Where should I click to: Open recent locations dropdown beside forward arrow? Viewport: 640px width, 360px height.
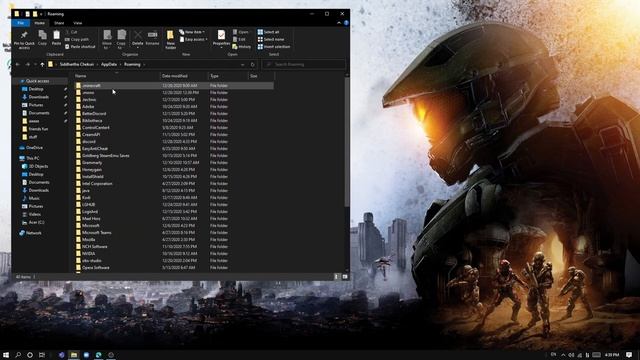click(x=35, y=64)
